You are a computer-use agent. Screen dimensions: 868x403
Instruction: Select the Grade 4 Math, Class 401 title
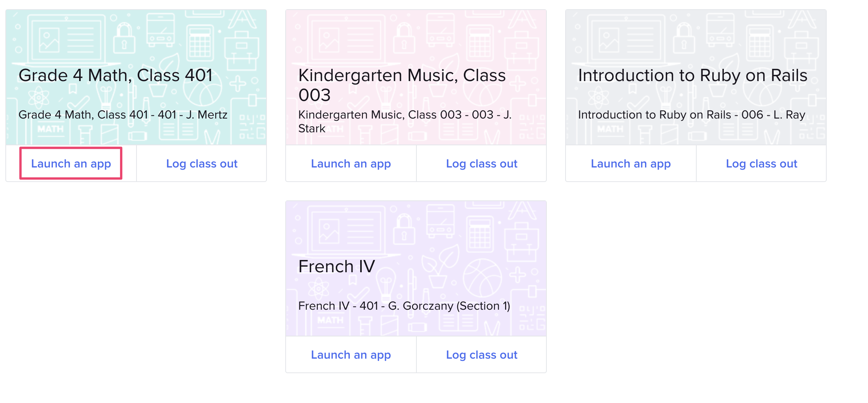116,75
